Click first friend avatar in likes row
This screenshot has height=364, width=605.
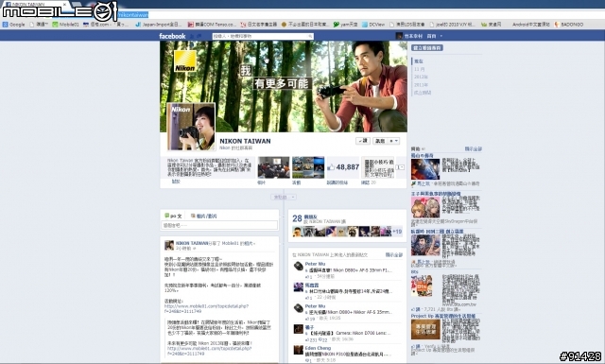[x=298, y=232]
